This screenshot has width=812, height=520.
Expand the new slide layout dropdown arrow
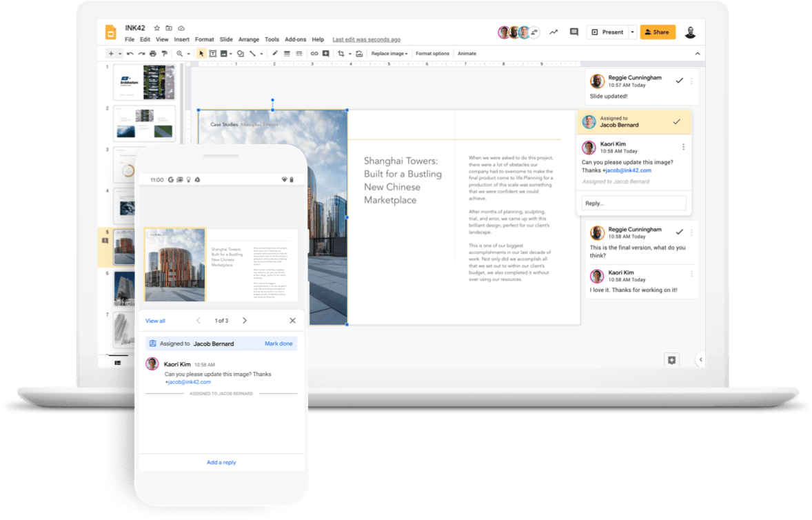coord(120,53)
